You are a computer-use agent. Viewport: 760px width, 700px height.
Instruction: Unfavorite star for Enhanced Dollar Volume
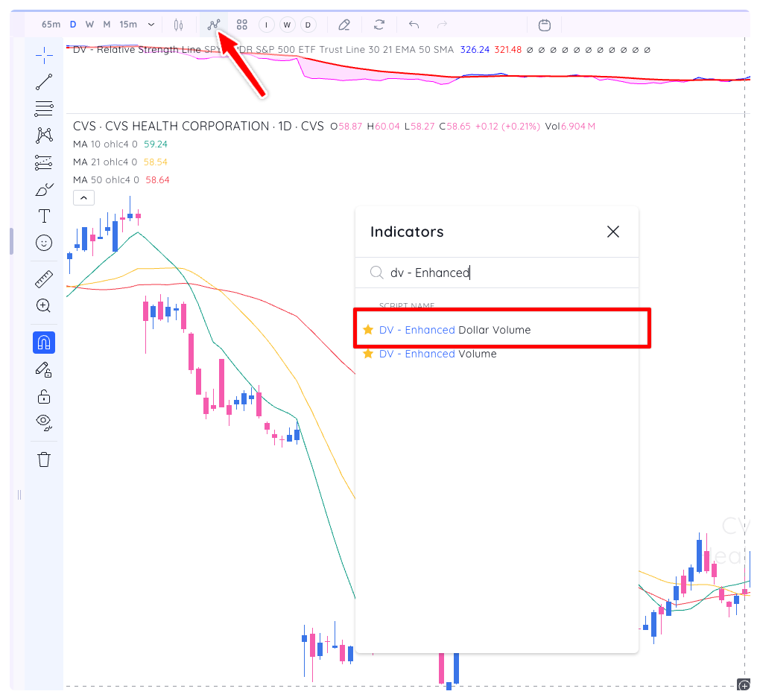coord(368,330)
